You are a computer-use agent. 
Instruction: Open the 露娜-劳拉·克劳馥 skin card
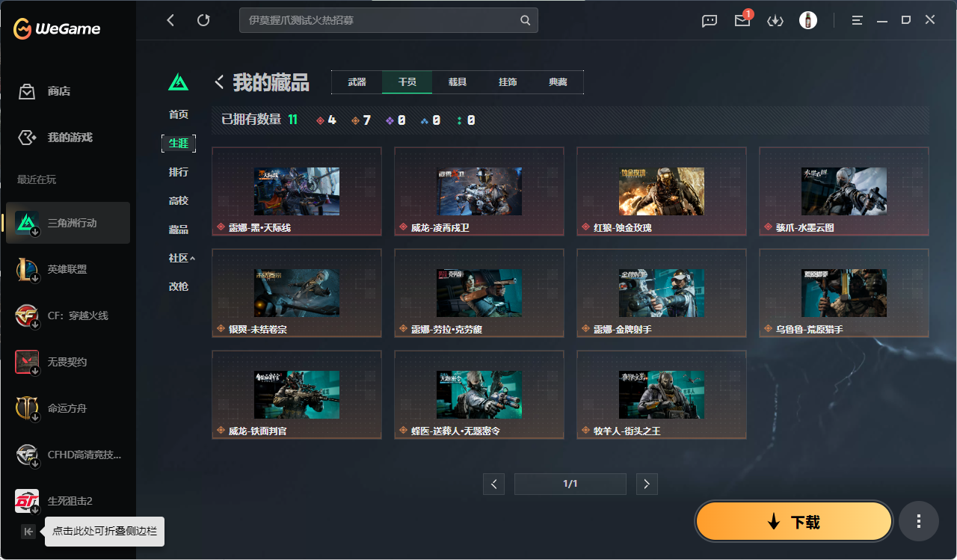479,293
